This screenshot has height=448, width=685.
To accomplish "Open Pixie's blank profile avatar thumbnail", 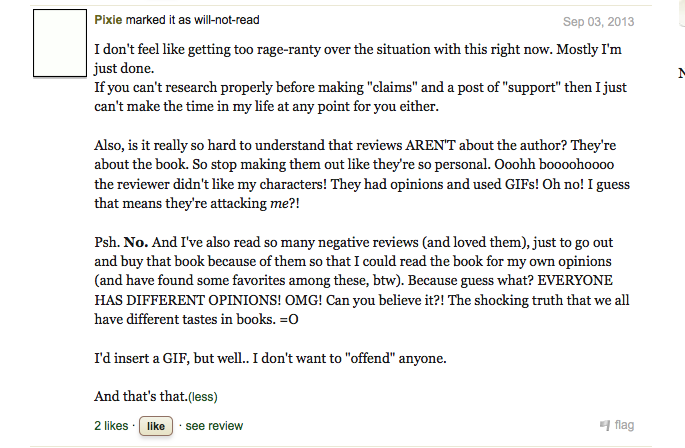I will tap(60, 43).
